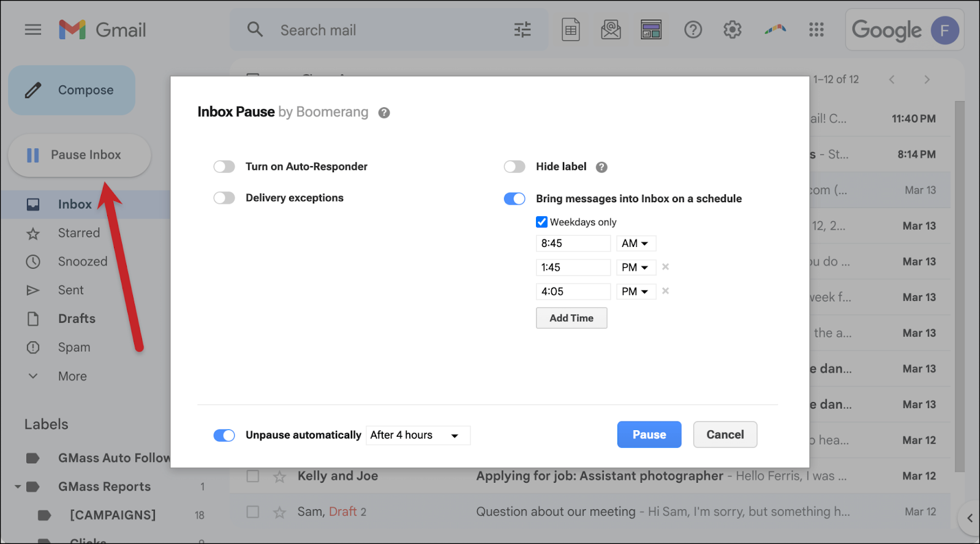Click the question mark next to Hide label
The image size is (980, 544).
(601, 167)
